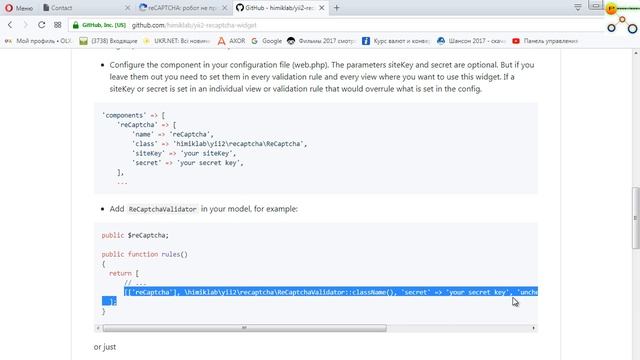The width and height of the screenshot is (640, 360).
Task: Click the 'name' => 'reCaptcha' code line
Action: (172, 134)
